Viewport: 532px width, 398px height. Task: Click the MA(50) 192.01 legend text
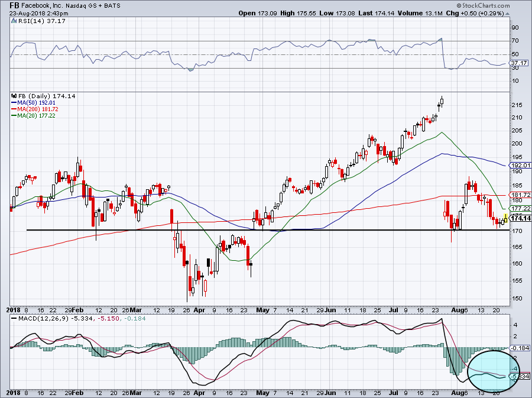click(36, 102)
